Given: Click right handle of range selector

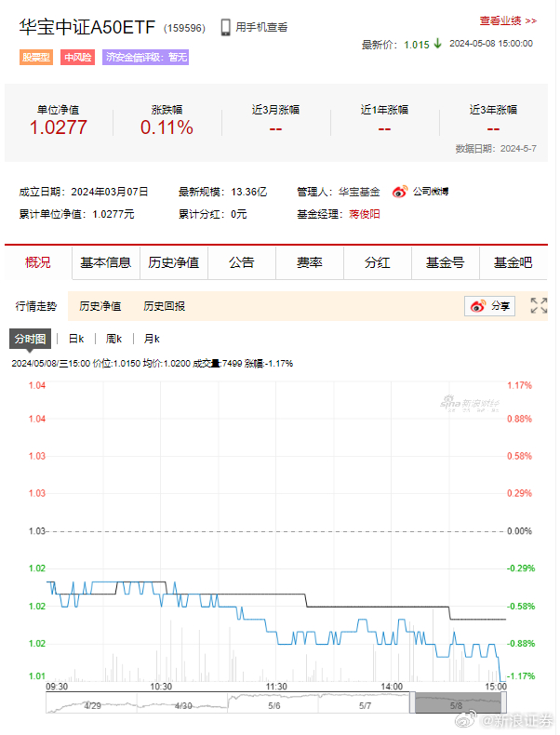Looking at the screenshot, I should 504,702.
